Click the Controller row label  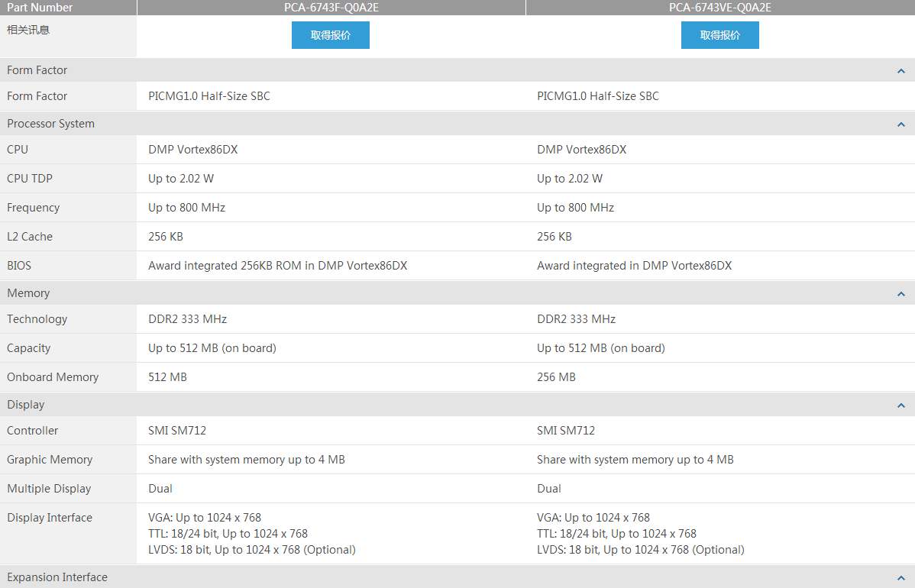point(33,431)
